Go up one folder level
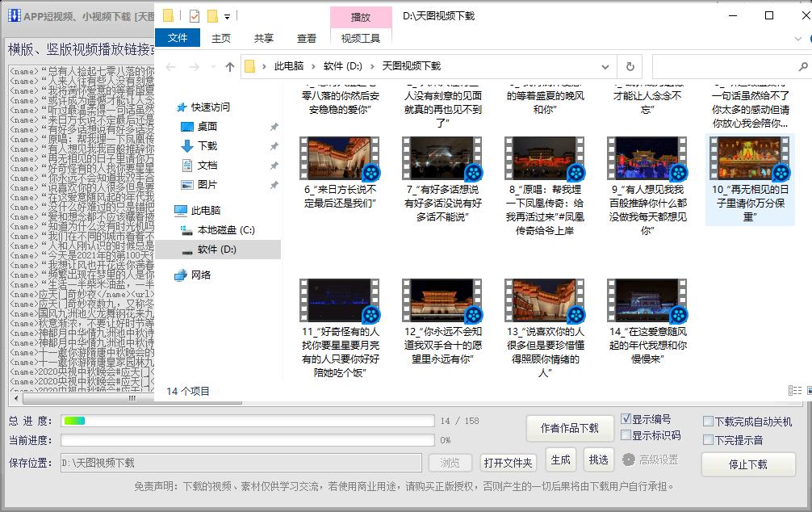Screen dimensions: 812x512 [230, 66]
